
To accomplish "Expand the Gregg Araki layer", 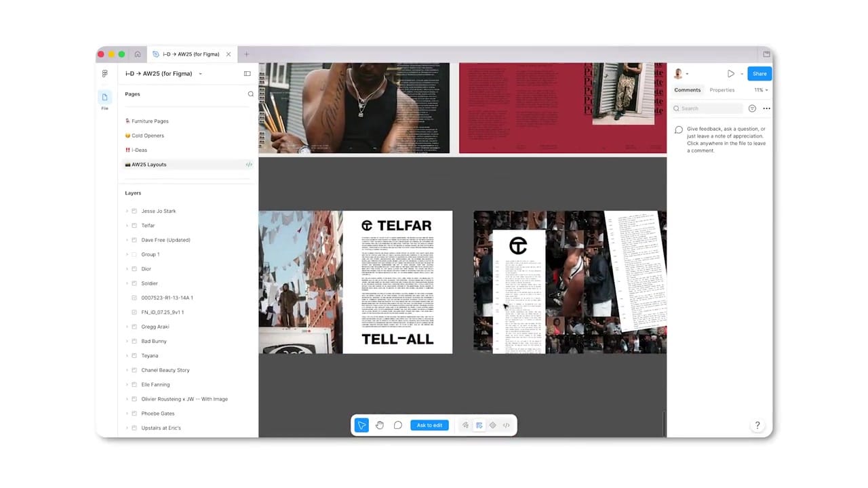I will point(127,327).
